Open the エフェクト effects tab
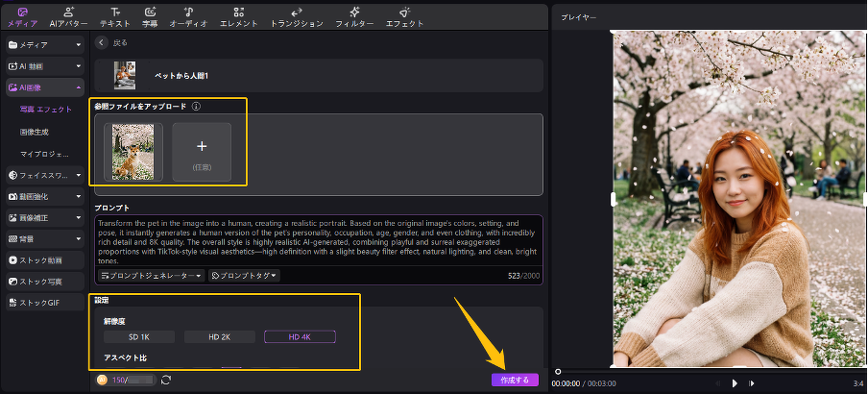The width and height of the screenshot is (868, 394). (x=404, y=15)
